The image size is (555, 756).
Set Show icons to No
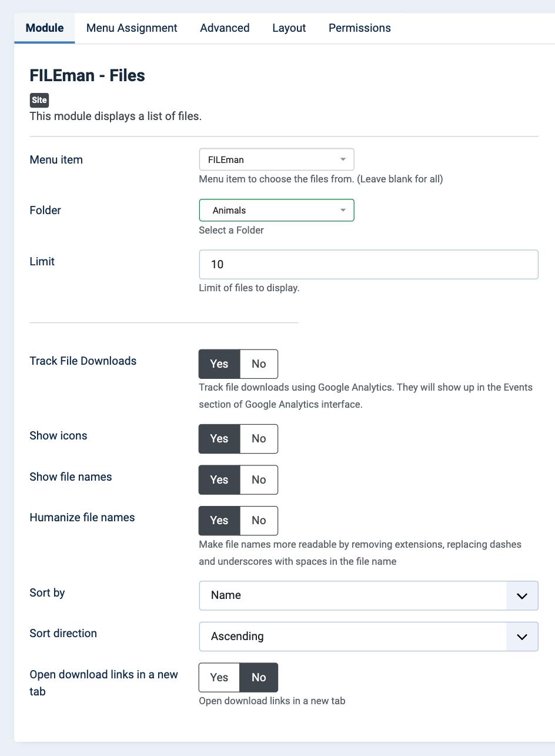pyautogui.click(x=259, y=439)
